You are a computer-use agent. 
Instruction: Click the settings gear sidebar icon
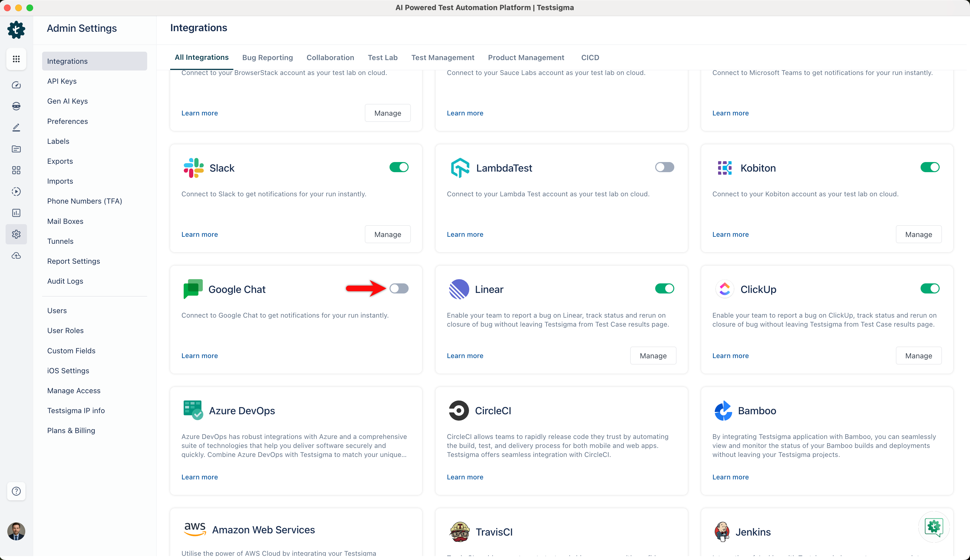click(x=16, y=234)
